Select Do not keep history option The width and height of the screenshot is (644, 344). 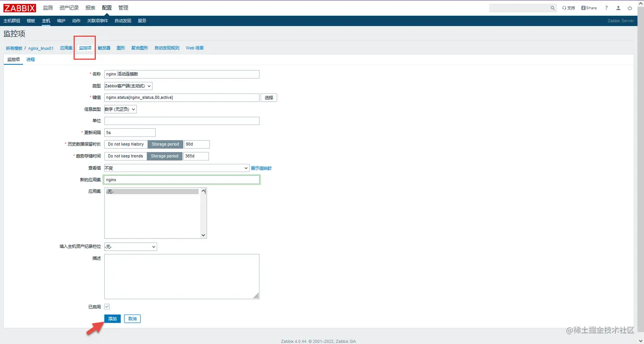(x=126, y=144)
